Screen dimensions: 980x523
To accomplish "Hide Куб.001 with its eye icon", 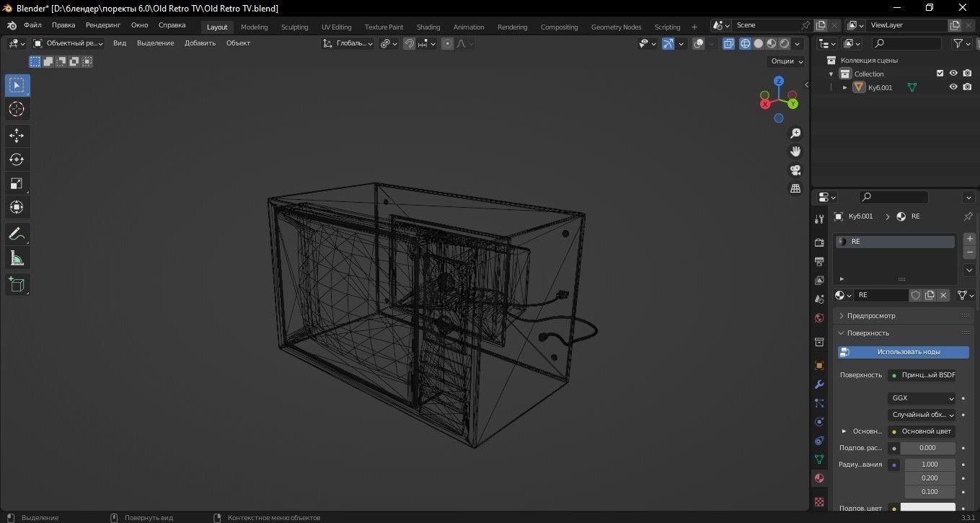I will pos(953,87).
